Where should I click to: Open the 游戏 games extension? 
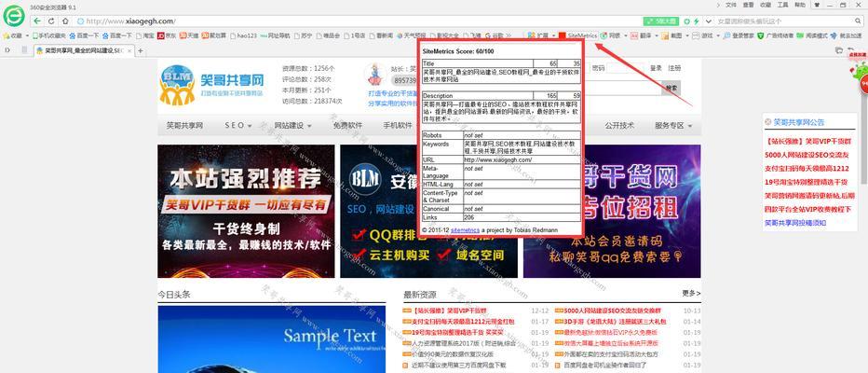[x=703, y=35]
